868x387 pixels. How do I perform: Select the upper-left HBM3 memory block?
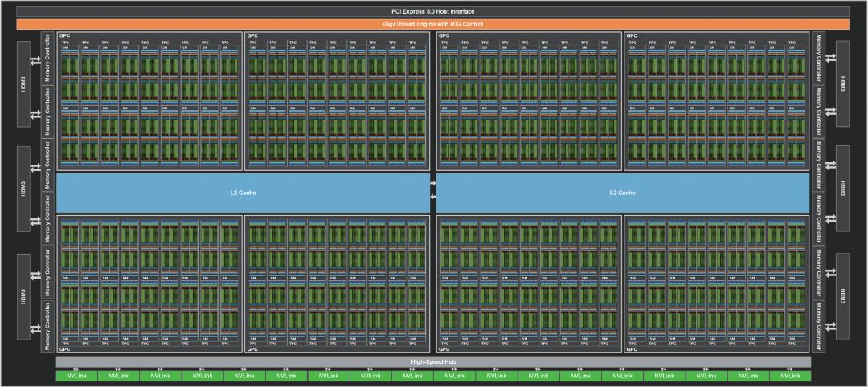pos(23,84)
